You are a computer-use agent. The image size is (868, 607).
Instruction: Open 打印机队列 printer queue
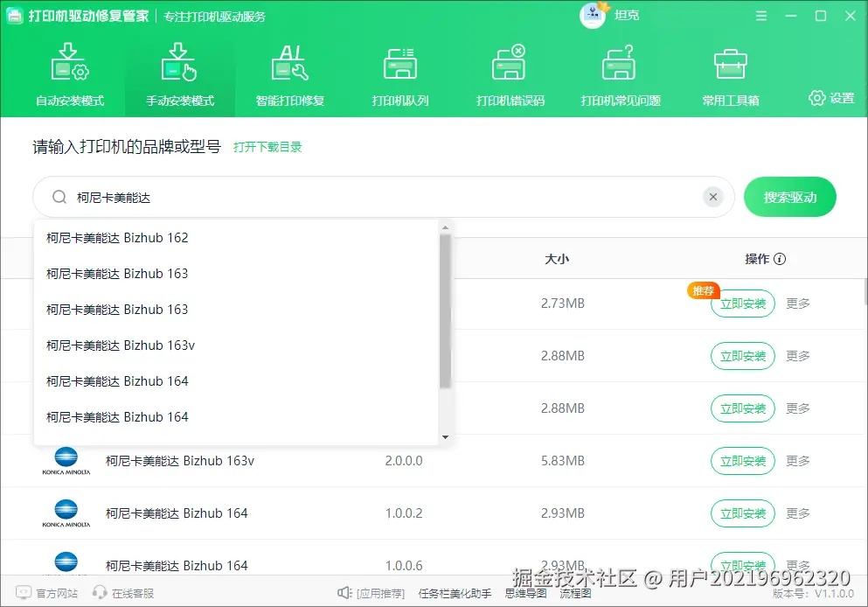point(400,74)
